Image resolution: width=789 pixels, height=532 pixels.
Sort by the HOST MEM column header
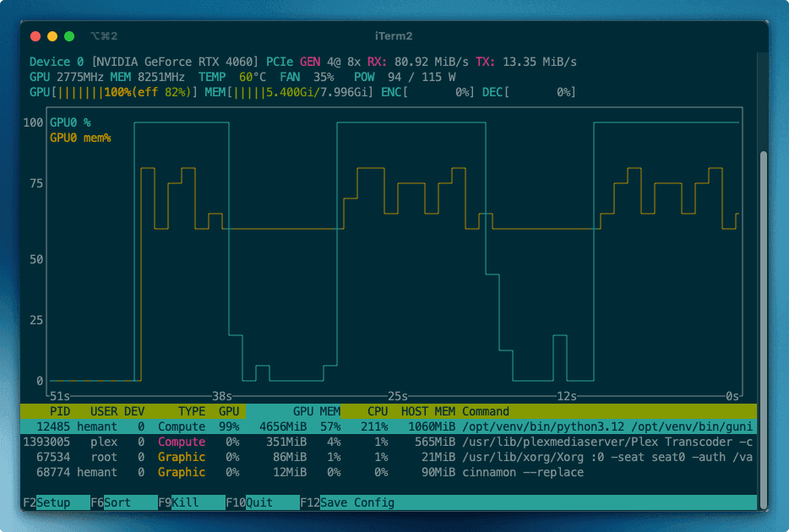coord(428,411)
